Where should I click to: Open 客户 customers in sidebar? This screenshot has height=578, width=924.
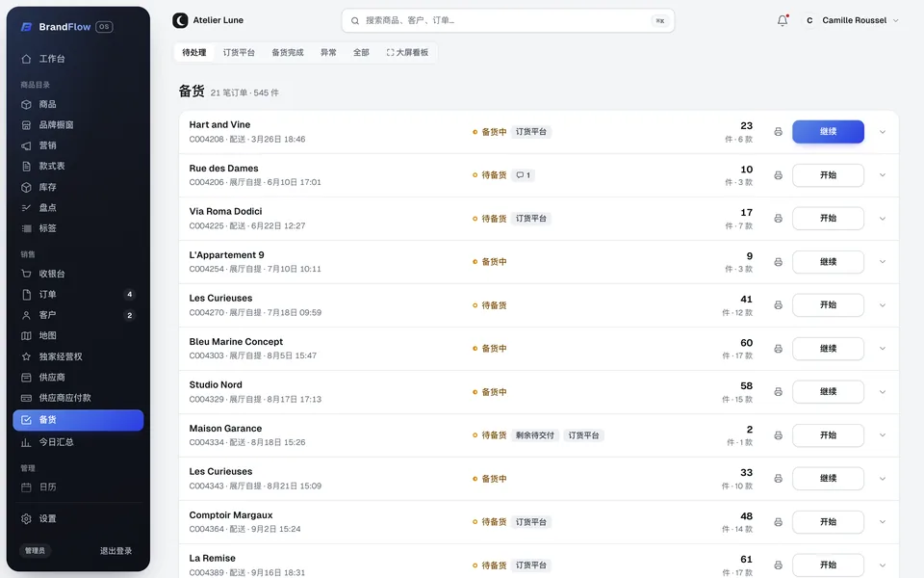78,315
